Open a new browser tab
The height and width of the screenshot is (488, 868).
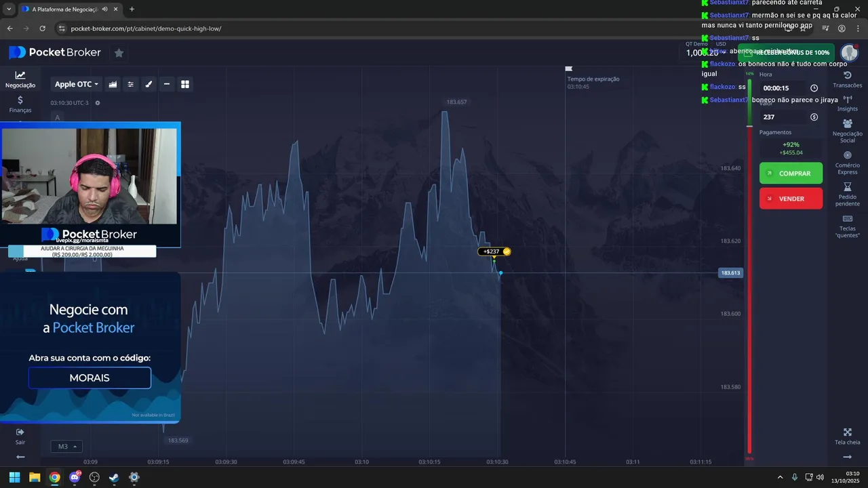click(x=132, y=9)
